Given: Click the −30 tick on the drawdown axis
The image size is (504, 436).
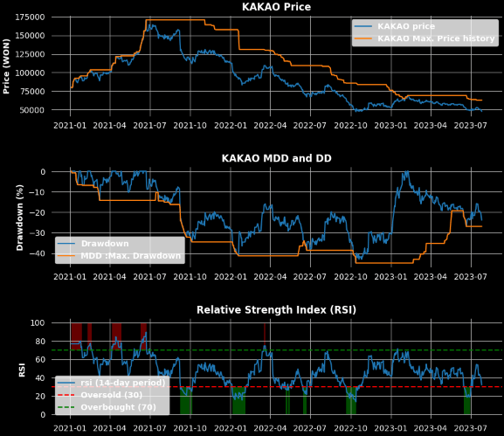Looking at the screenshot, I should click(38, 233).
